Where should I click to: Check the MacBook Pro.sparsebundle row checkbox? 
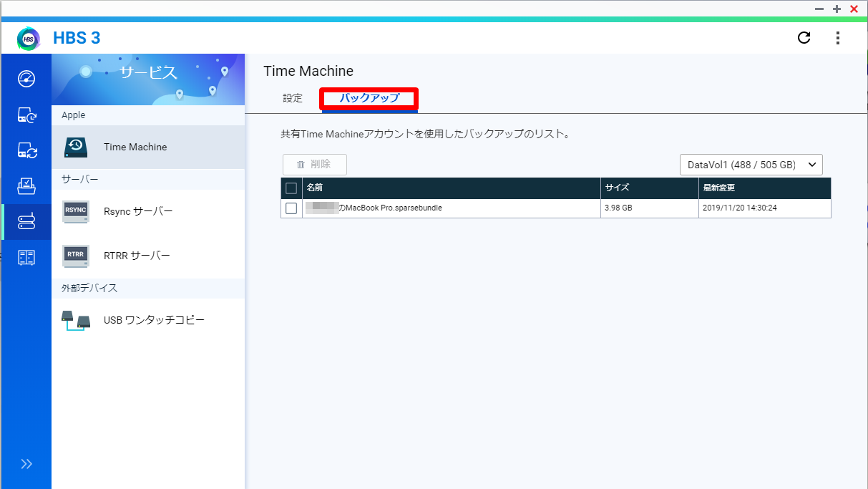pyautogui.click(x=291, y=208)
